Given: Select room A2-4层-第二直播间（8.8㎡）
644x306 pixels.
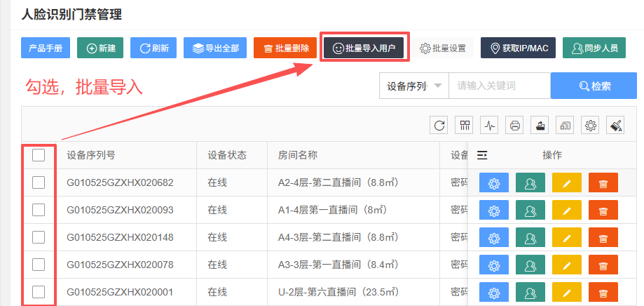Looking at the screenshot, I should click(x=338, y=182).
